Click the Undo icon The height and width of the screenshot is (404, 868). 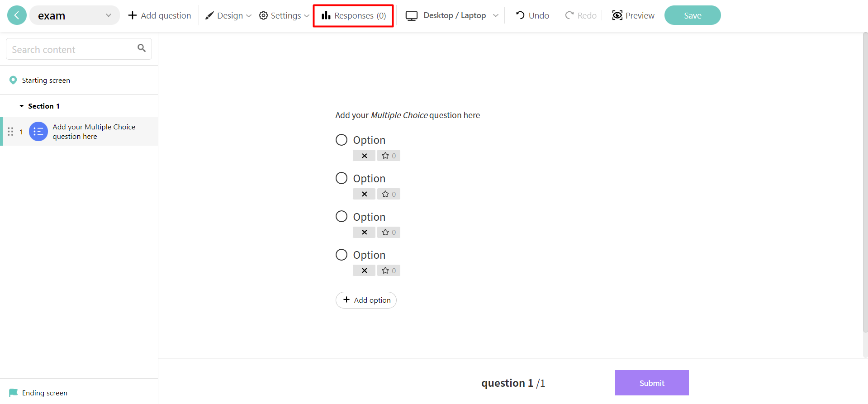coord(520,15)
